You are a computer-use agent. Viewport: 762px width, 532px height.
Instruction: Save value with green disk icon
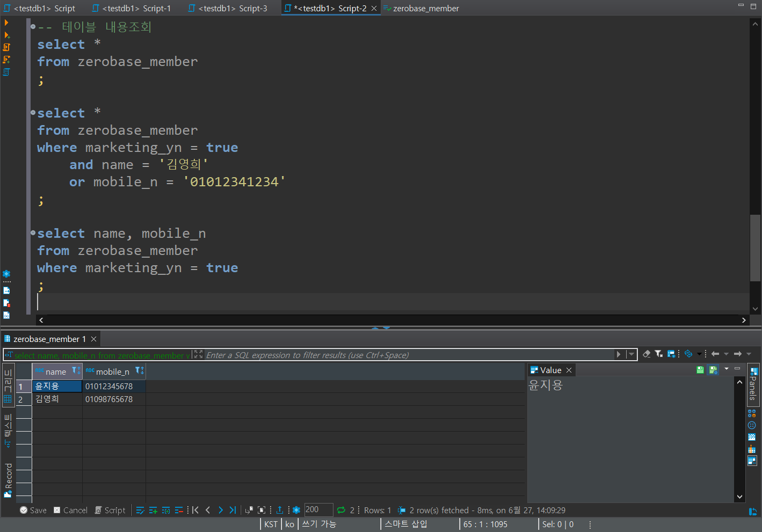[700, 370]
